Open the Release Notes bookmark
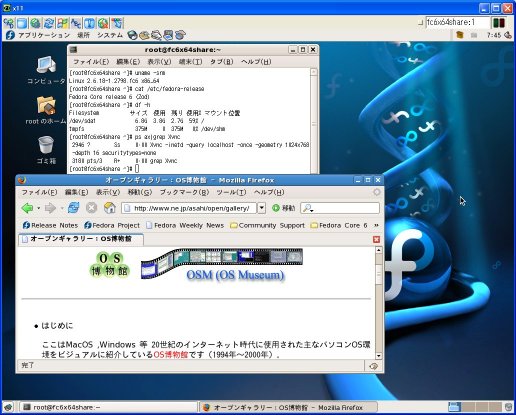This screenshot has height=415, width=516. coord(50,226)
